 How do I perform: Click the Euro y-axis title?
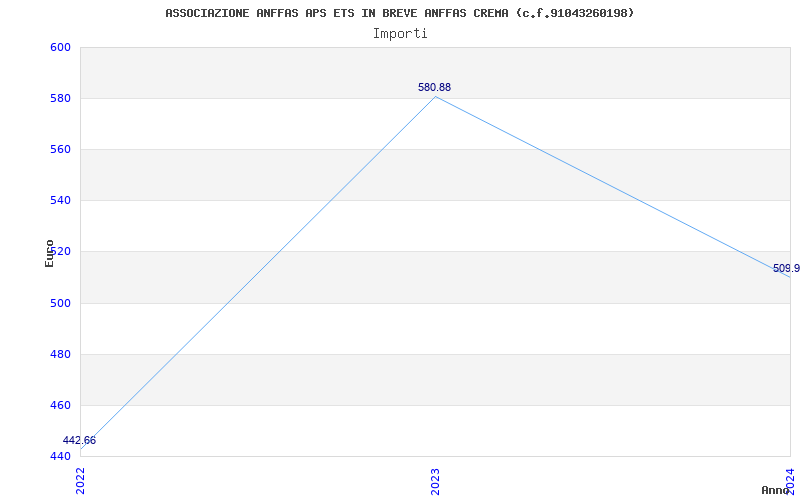49,254
